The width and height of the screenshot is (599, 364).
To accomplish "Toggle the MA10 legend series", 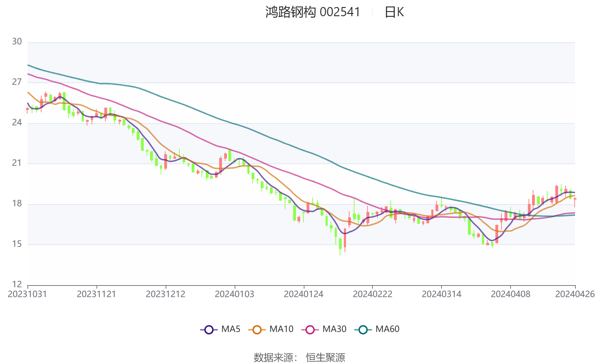I will click(x=271, y=330).
